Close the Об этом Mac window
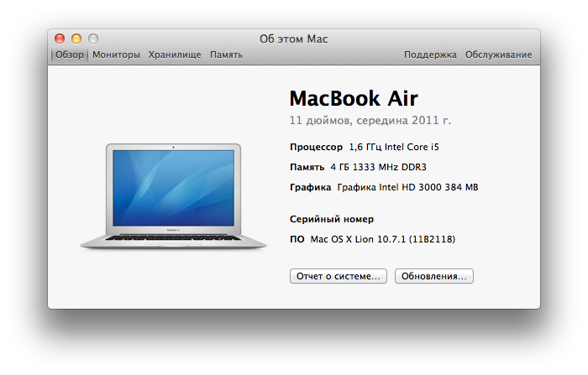Image resolution: width=588 pixels, height=375 pixels. click(60, 39)
